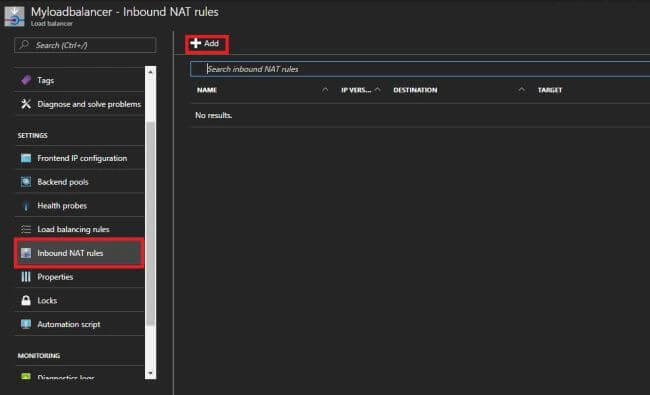Open Tags menu item
The image size is (650, 395).
click(80, 80)
